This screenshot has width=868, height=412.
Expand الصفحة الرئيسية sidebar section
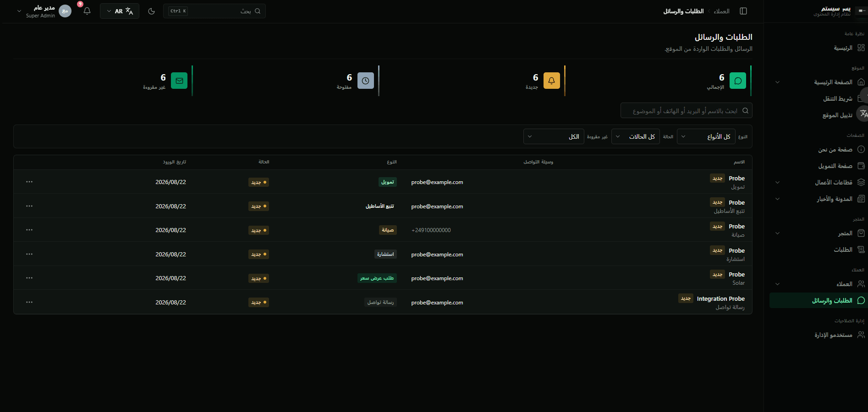[819, 82]
